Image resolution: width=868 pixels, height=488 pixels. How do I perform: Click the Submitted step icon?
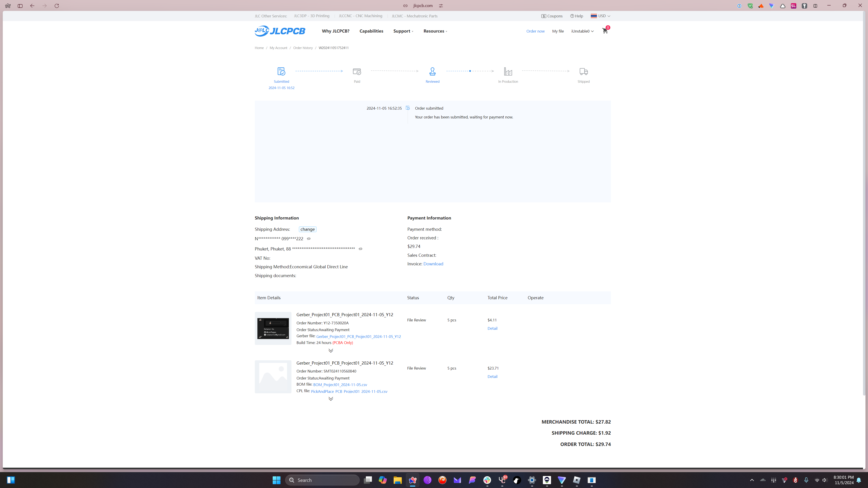click(x=281, y=71)
